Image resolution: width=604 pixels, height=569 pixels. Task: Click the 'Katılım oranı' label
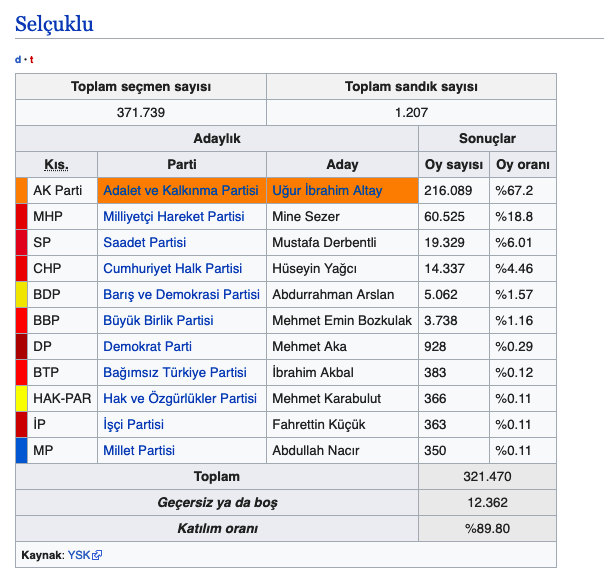click(x=217, y=529)
